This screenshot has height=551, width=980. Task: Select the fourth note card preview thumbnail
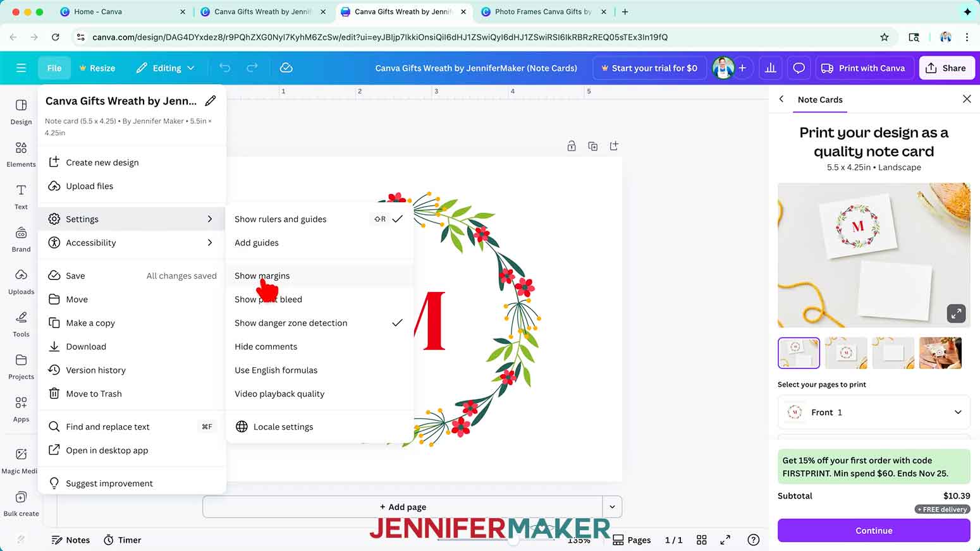(x=940, y=353)
